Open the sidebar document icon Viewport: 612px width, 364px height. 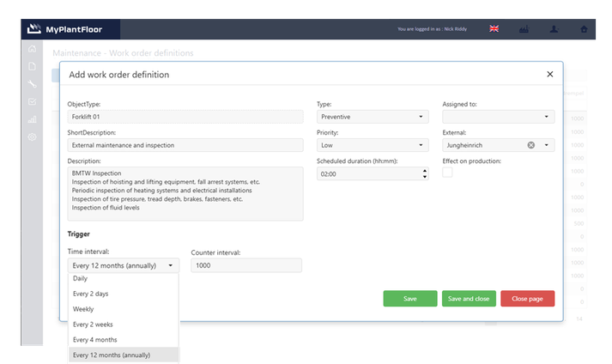pos(32,66)
